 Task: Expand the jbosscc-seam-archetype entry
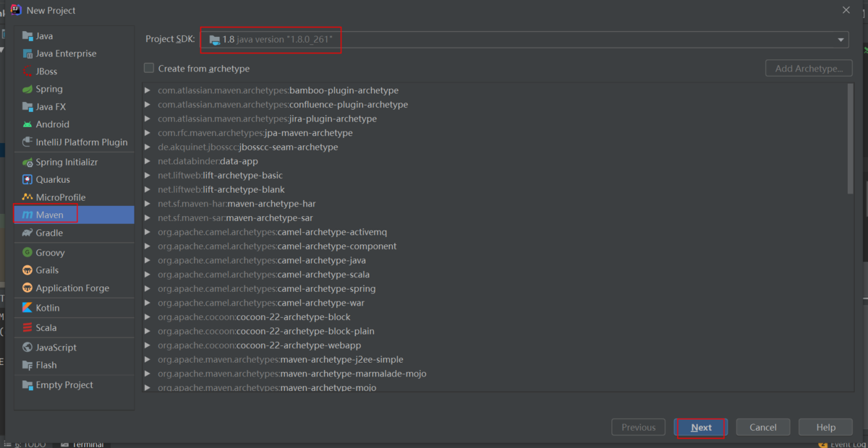(x=148, y=147)
